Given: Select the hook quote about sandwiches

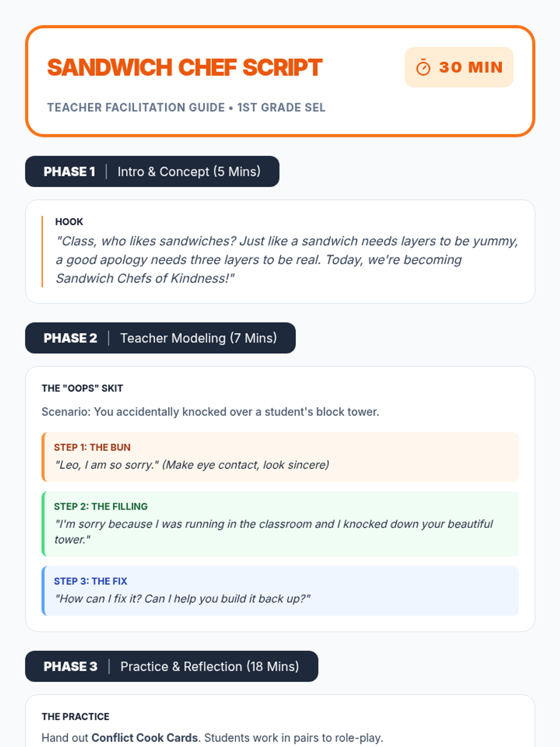Looking at the screenshot, I should [287, 260].
